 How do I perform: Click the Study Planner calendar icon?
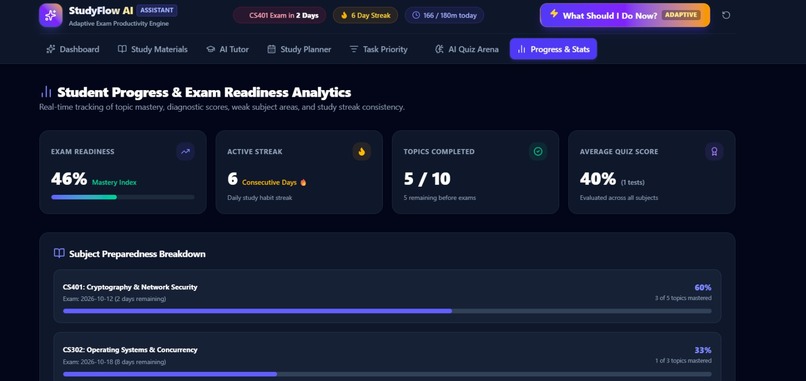tap(271, 49)
